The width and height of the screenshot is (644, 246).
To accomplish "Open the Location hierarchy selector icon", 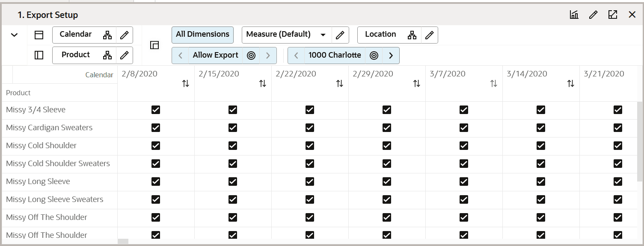I will click(413, 35).
